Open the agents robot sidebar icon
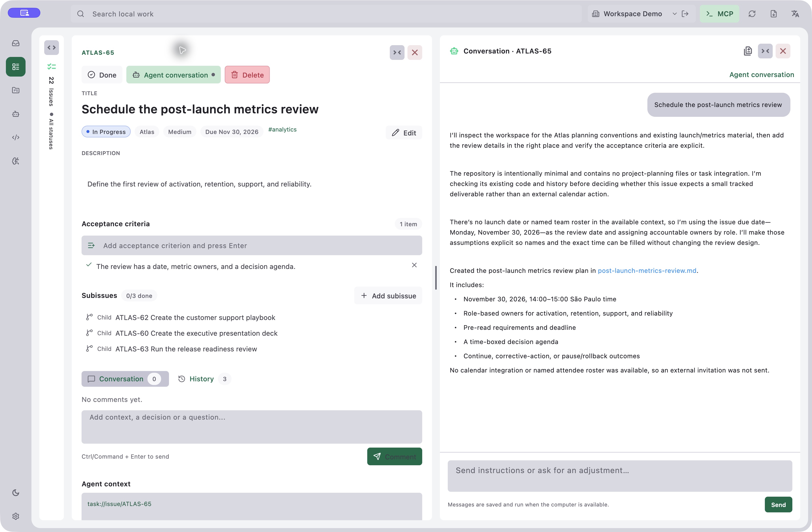The height and width of the screenshot is (532, 812). (16, 114)
